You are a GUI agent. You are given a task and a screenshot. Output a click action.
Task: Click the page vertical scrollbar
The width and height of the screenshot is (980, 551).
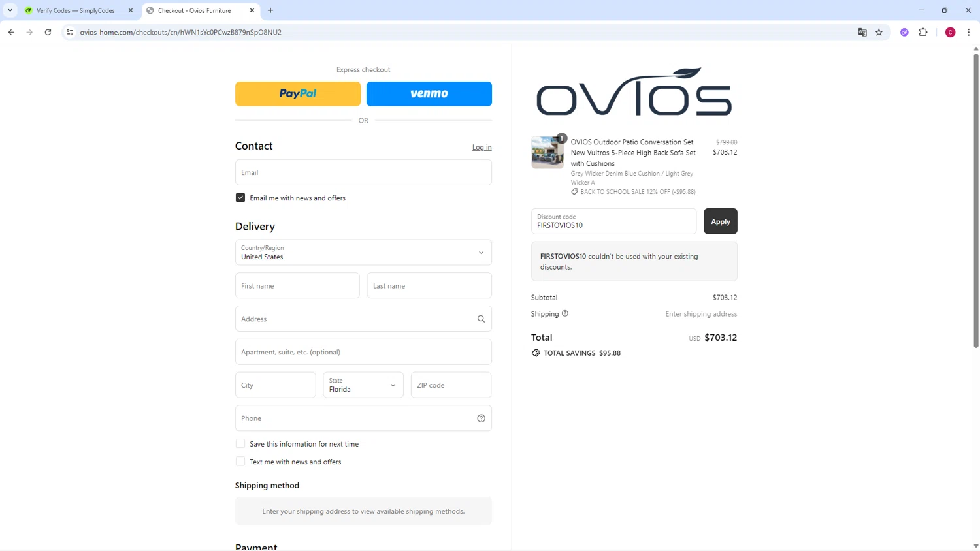(976, 200)
